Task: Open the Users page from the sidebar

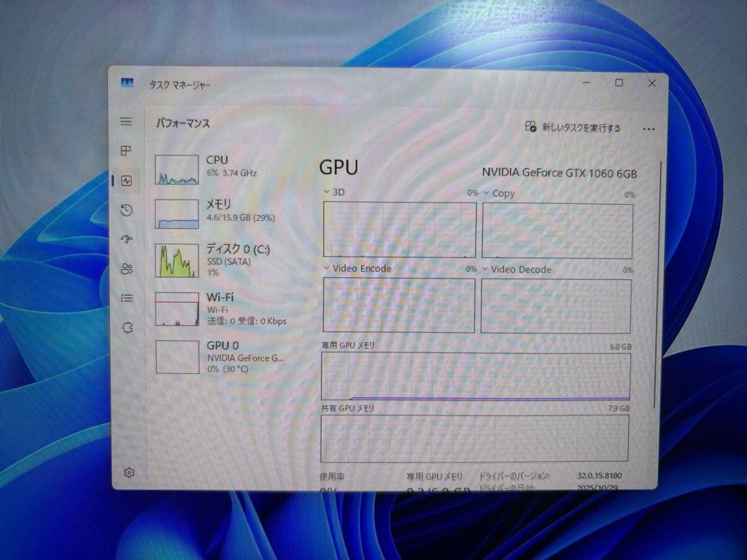Action: tap(127, 268)
